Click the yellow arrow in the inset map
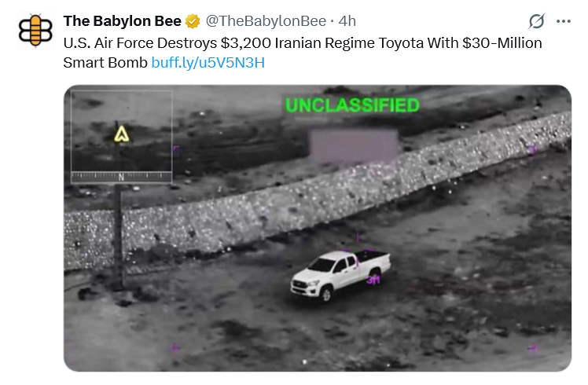This screenshot has width=588, height=385. tap(122, 134)
